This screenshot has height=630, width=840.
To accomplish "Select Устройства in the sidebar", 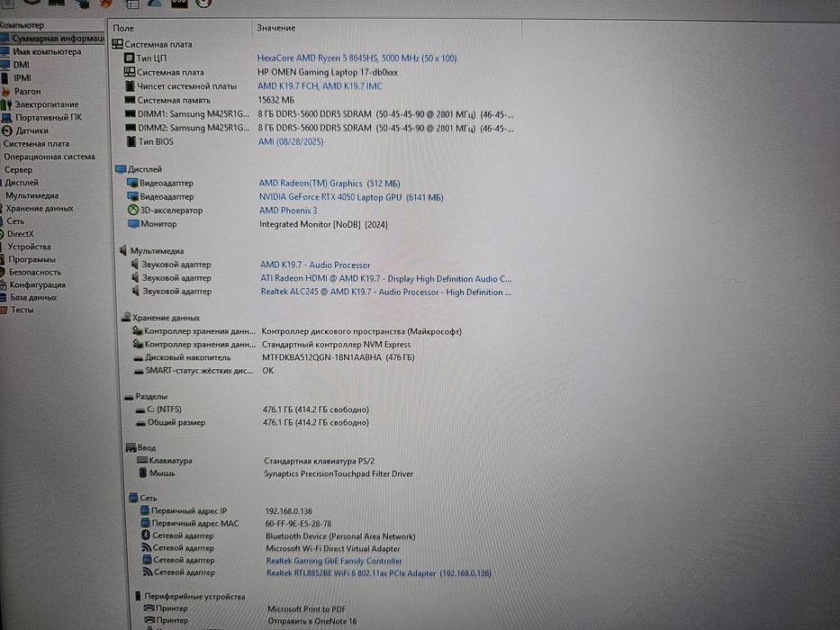I will pos(29,247).
